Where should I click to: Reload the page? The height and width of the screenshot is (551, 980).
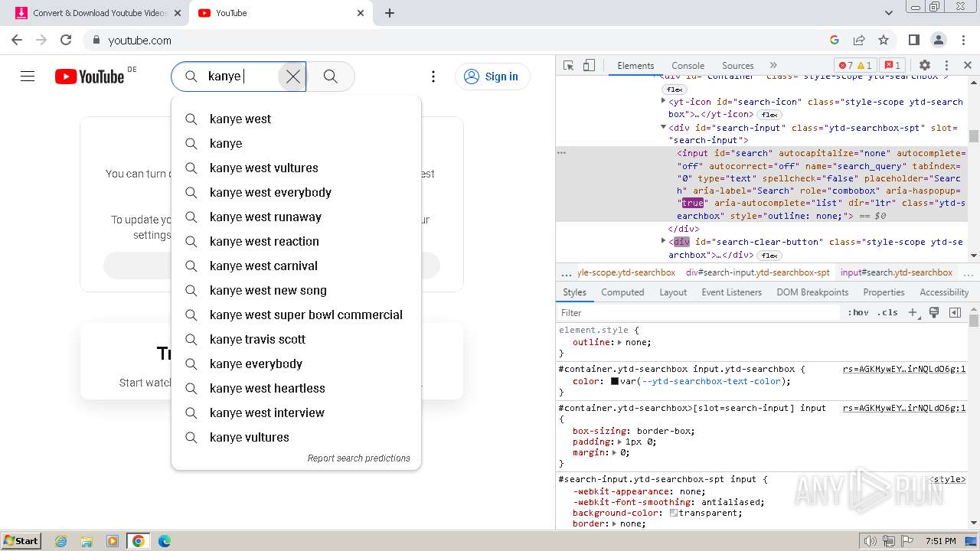(x=66, y=40)
